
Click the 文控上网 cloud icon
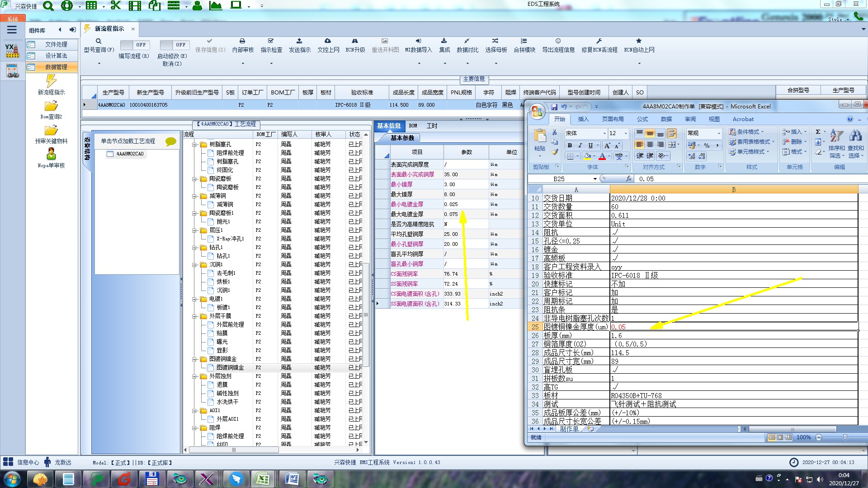pyautogui.click(x=328, y=41)
